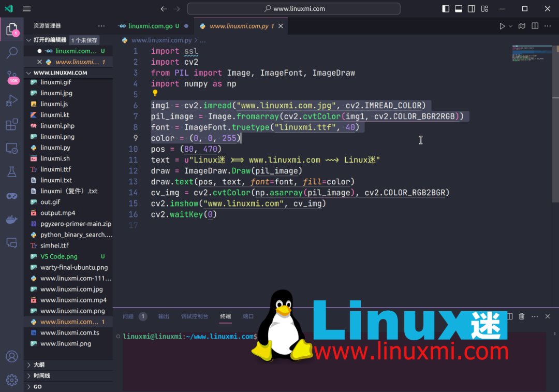The image size is (559, 392).
Task: Collapse the WWW.LINUXMI.COM folder section
Action: tap(29, 73)
